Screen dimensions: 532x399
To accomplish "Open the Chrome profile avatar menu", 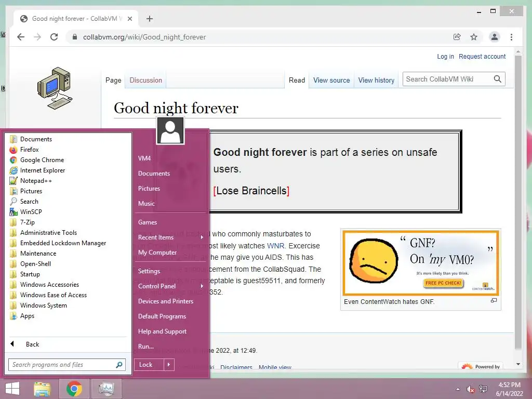I will pyautogui.click(x=495, y=37).
